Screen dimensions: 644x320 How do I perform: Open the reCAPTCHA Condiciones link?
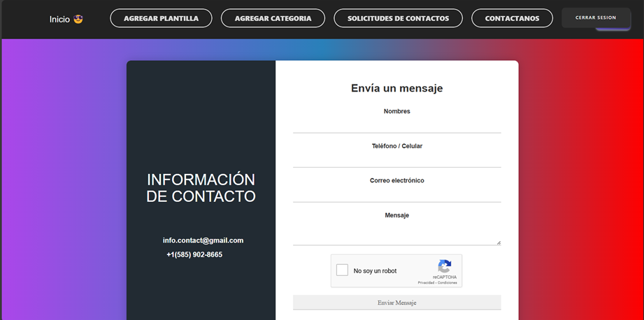448,283
